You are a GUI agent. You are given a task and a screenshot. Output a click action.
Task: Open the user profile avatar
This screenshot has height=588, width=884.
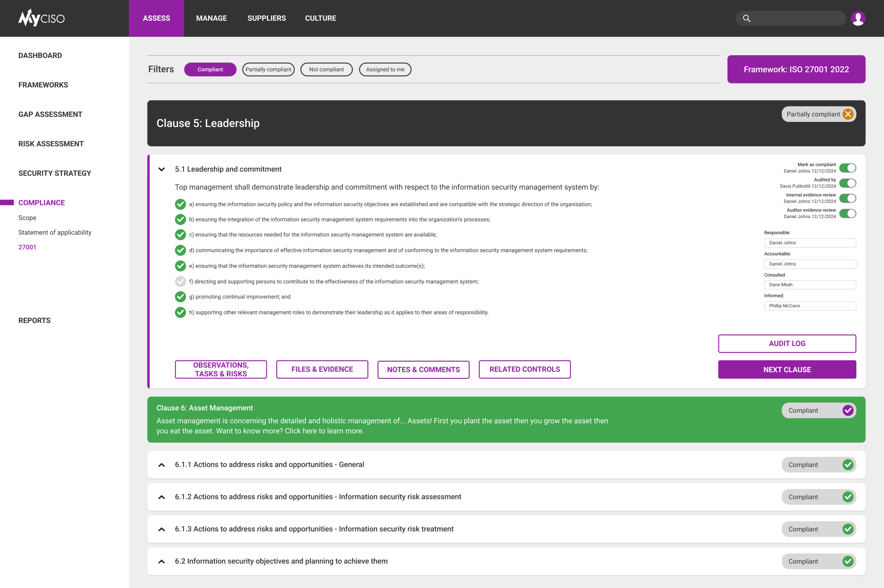click(858, 18)
